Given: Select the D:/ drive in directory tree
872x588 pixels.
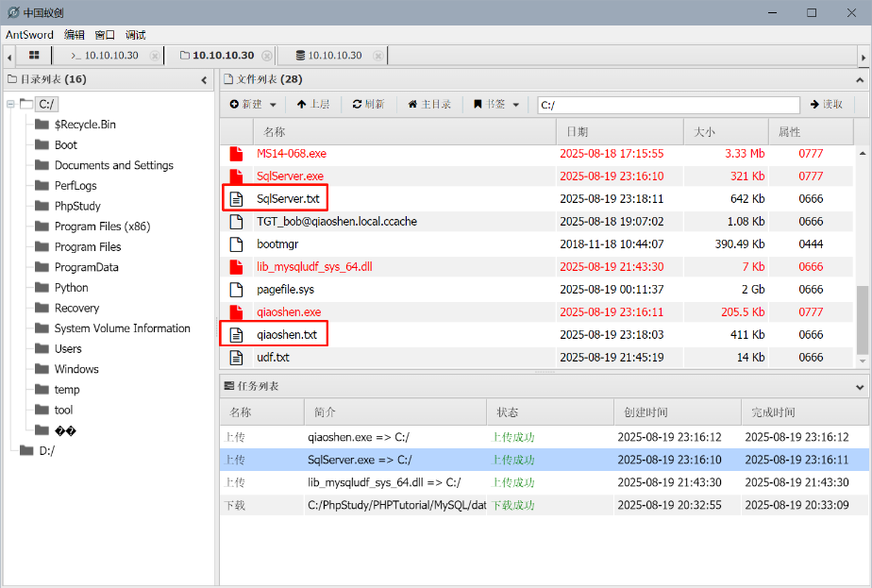Looking at the screenshot, I should (x=46, y=451).
